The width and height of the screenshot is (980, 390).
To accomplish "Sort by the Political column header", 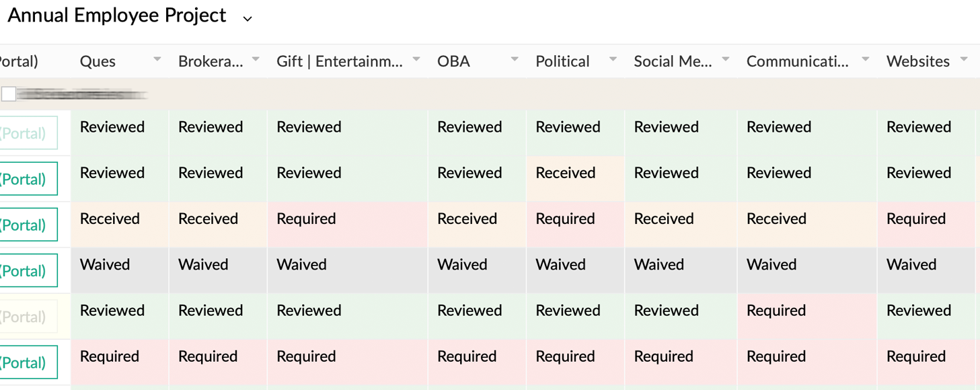I will (x=562, y=61).
